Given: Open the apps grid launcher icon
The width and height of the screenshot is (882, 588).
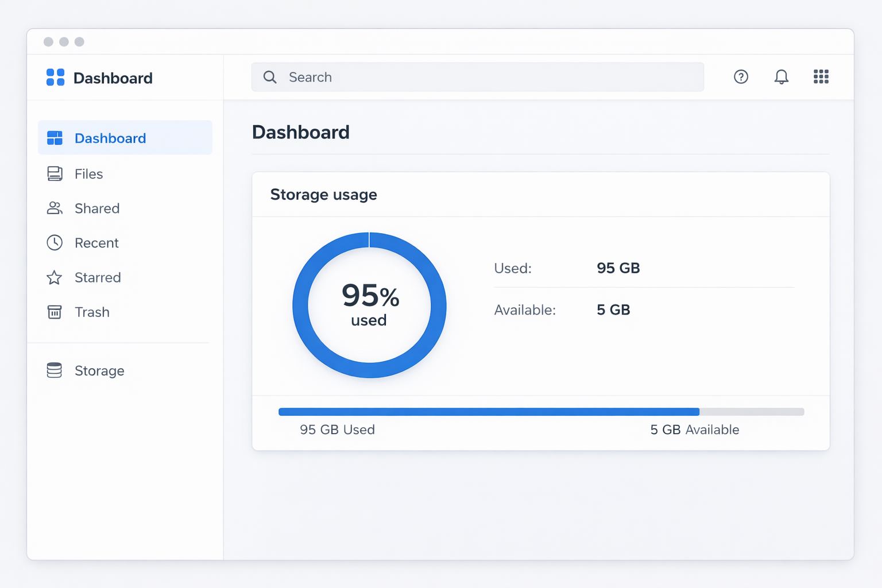Looking at the screenshot, I should pyautogui.click(x=821, y=77).
